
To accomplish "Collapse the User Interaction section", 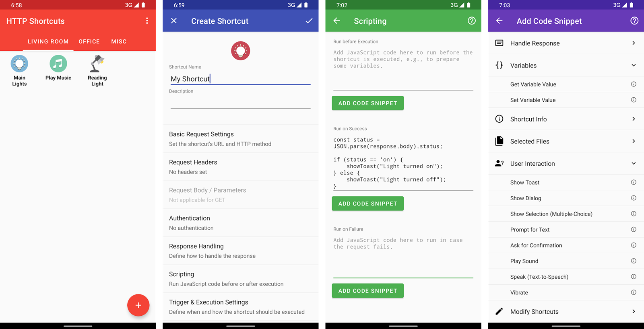I will (634, 163).
